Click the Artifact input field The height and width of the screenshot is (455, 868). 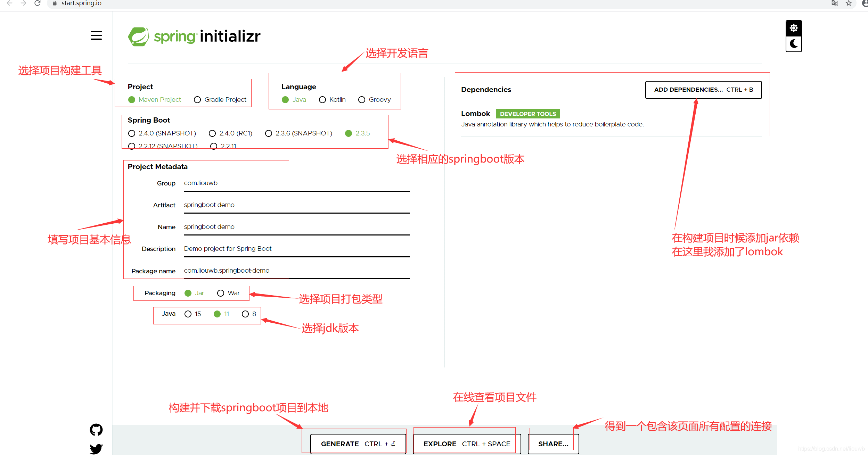click(x=297, y=205)
